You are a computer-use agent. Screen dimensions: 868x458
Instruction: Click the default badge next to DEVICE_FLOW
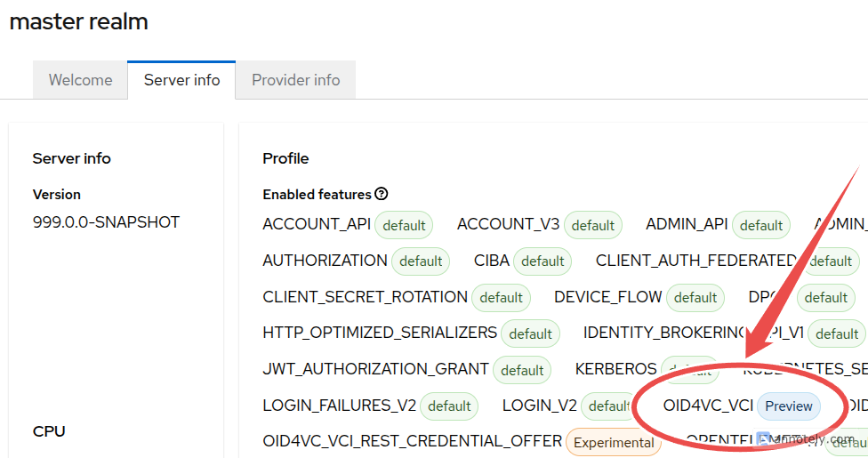coord(695,298)
